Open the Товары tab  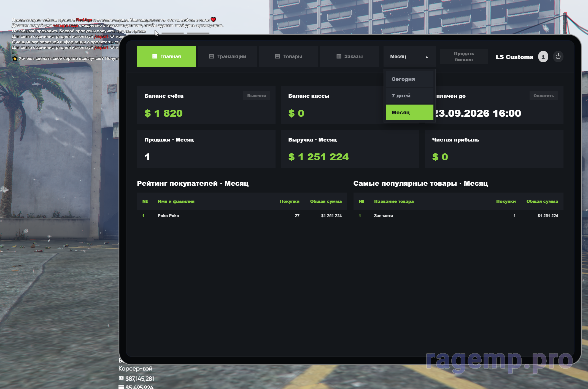[288, 57]
